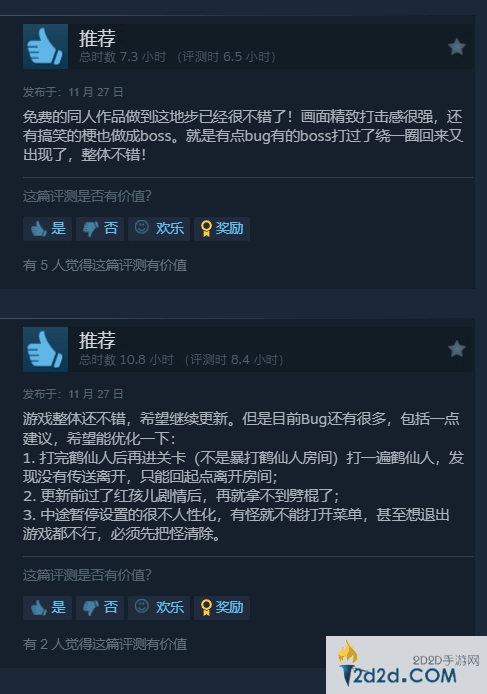Mark second review as 欢乐 (Funny)
This screenshot has width=487, height=694.
coord(159,607)
